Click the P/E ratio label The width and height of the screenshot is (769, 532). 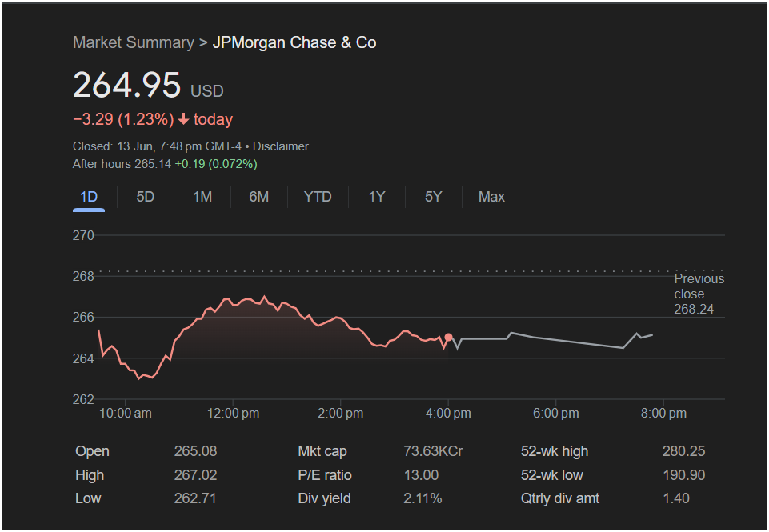point(325,475)
